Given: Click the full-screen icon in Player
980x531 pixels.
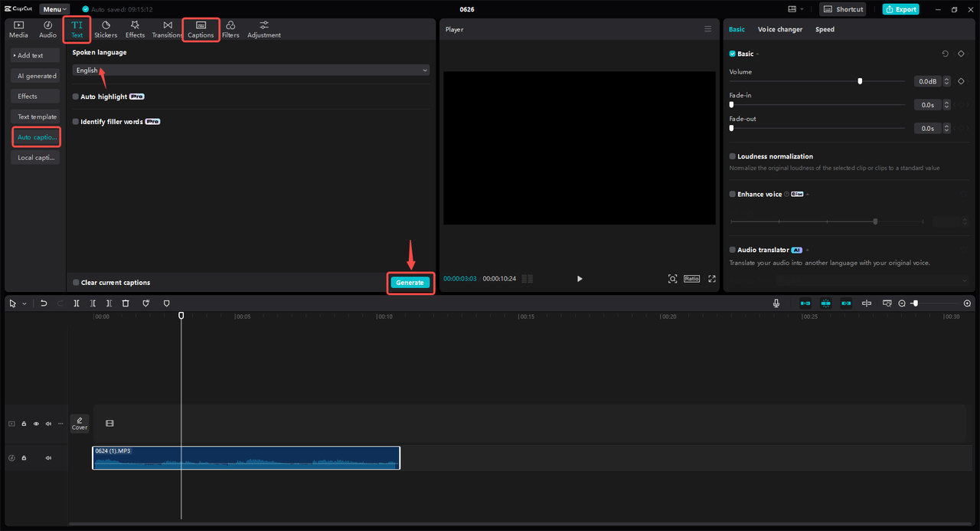Looking at the screenshot, I should click(712, 279).
